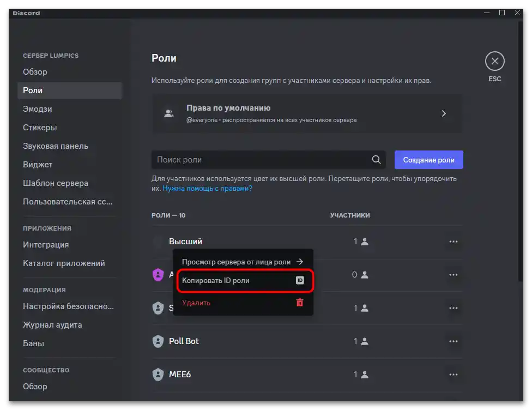Click the Poll Bot role shield avatar

[158, 341]
